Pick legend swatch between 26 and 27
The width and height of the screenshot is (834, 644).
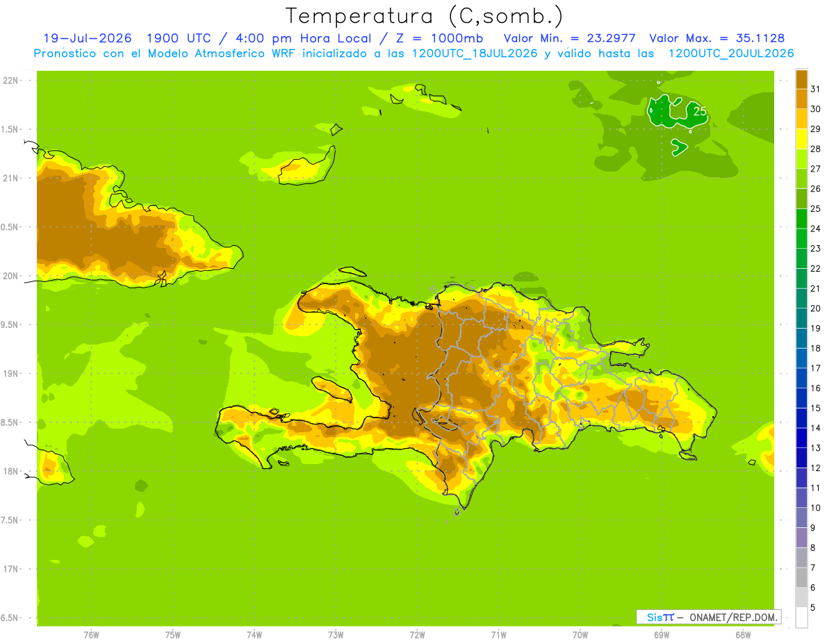801,179
